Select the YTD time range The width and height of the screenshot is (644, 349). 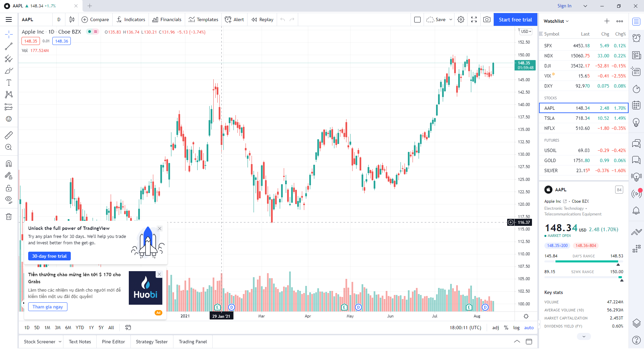pyautogui.click(x=80, y=328)
